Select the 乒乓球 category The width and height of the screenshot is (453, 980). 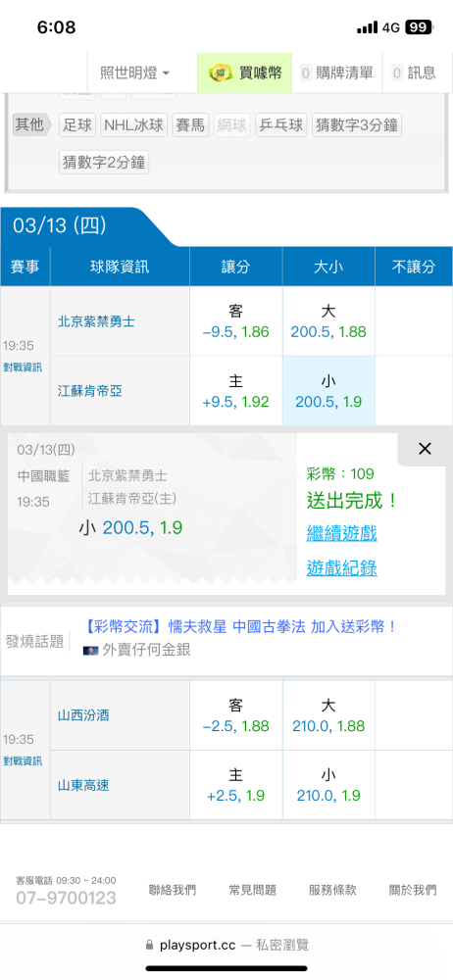[281, 125]
